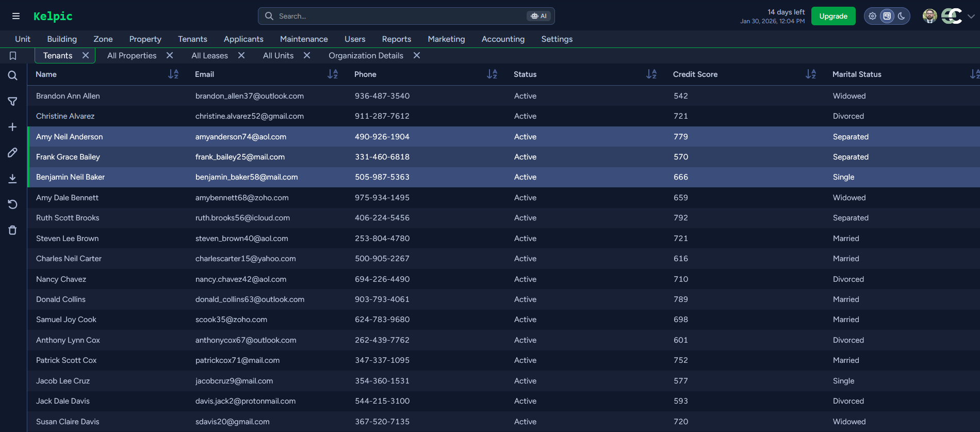Open the filter funnel tool
Screen dimensions: 980x432
13,102
